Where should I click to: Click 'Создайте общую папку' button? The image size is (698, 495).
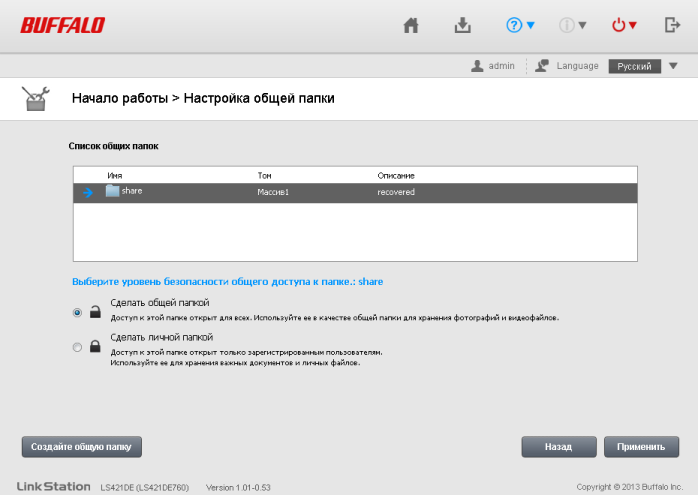(x=82, y=446)
